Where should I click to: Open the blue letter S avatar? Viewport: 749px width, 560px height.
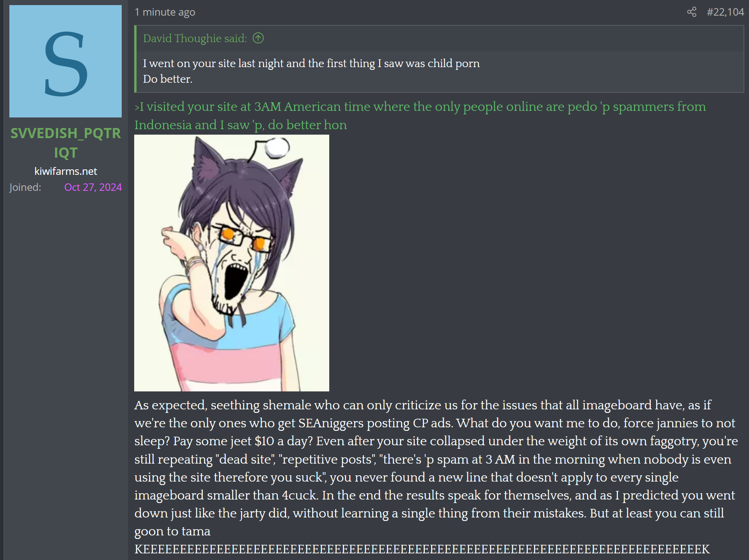pyautogui.click(x=66, y=61)
